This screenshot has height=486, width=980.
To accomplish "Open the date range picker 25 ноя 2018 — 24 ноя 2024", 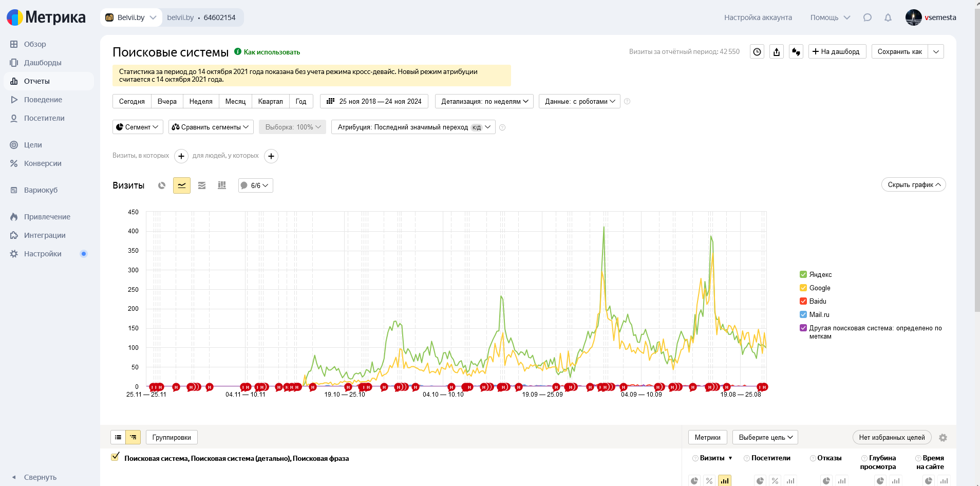I will [374, 101].
